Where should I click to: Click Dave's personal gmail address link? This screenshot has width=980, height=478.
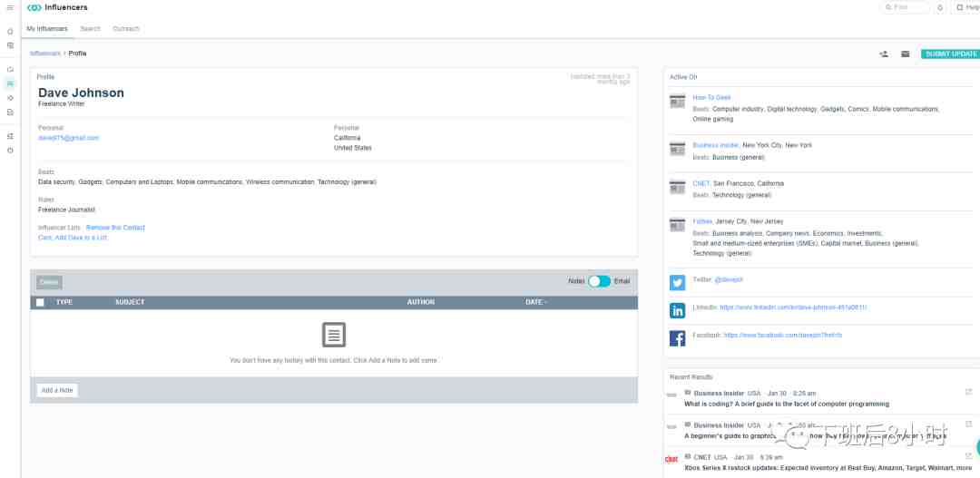coord(69,138)
